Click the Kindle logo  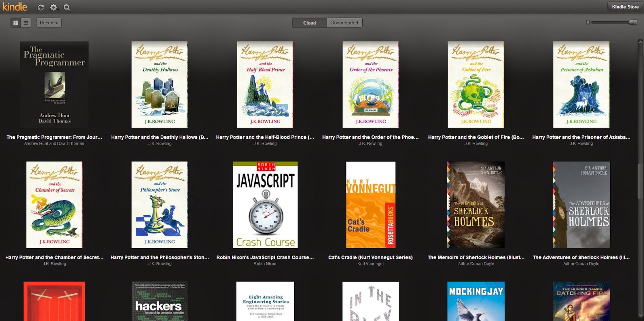point(15,7)
